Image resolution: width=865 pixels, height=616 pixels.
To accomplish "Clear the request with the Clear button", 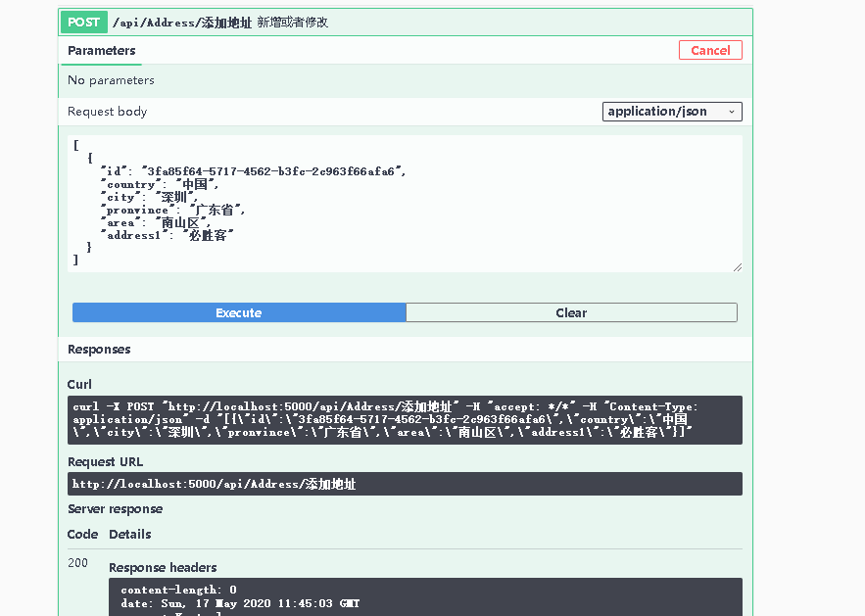I will 571,312.
